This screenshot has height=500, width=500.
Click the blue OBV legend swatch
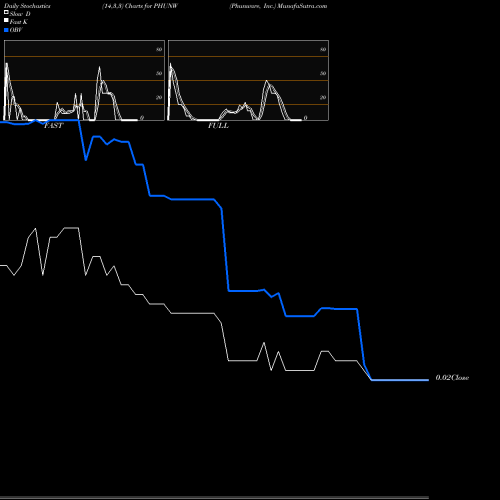point(6,30)
